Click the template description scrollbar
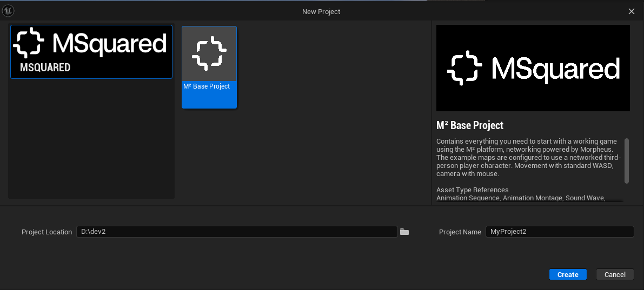 click(627, 161)
